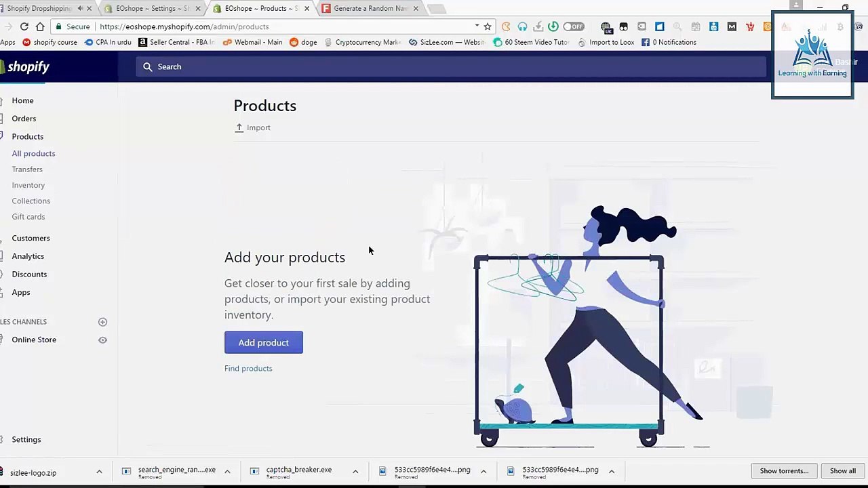Screen dimensions: 868x488
Task: Open Cryptocurrency Market bookmark
Action: pyautogui.click(x=363, y=42)
